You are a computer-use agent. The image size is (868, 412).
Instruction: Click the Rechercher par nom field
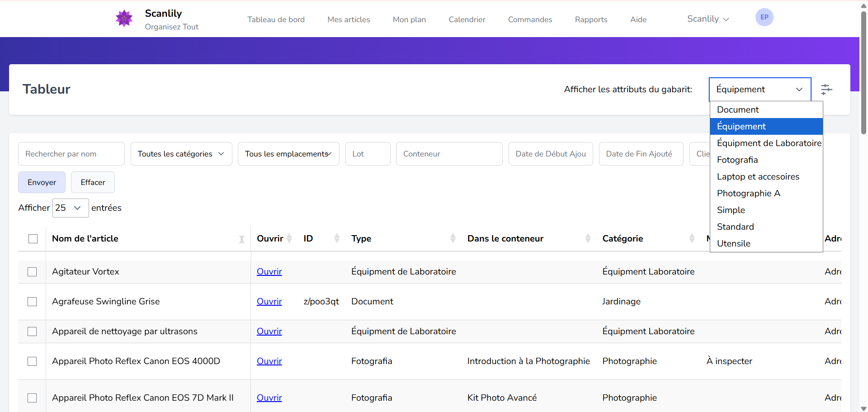click(x=71, y=154)
